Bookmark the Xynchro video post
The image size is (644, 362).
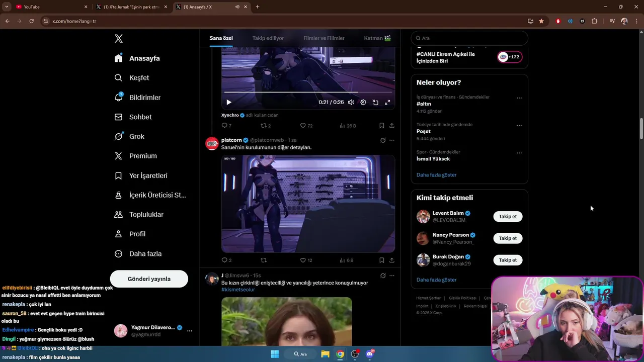382,126
